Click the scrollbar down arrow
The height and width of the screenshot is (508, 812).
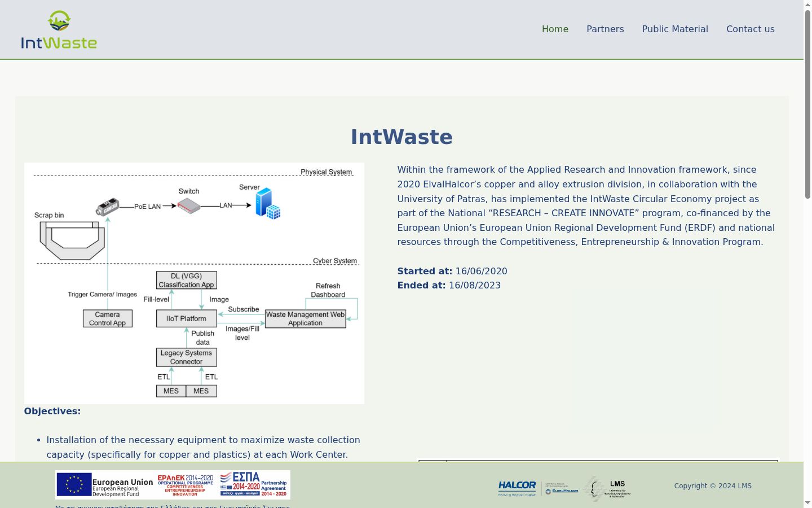click(x=807, y=503)
